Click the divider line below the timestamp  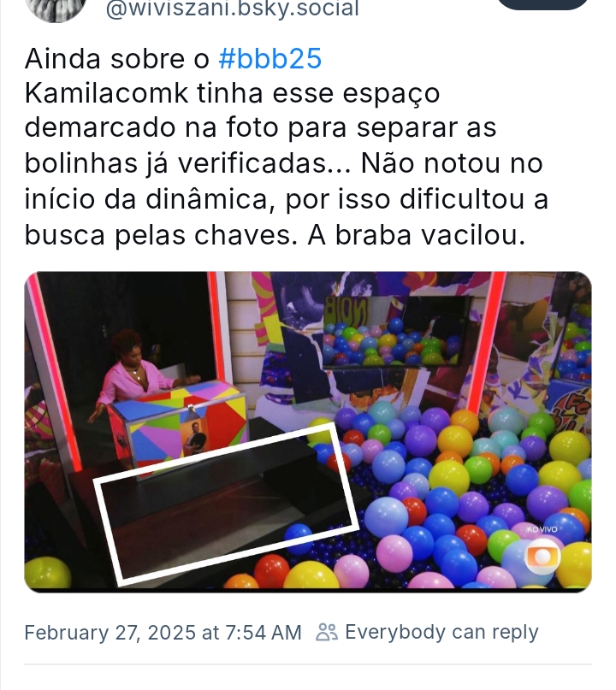(x=308, y=664)
